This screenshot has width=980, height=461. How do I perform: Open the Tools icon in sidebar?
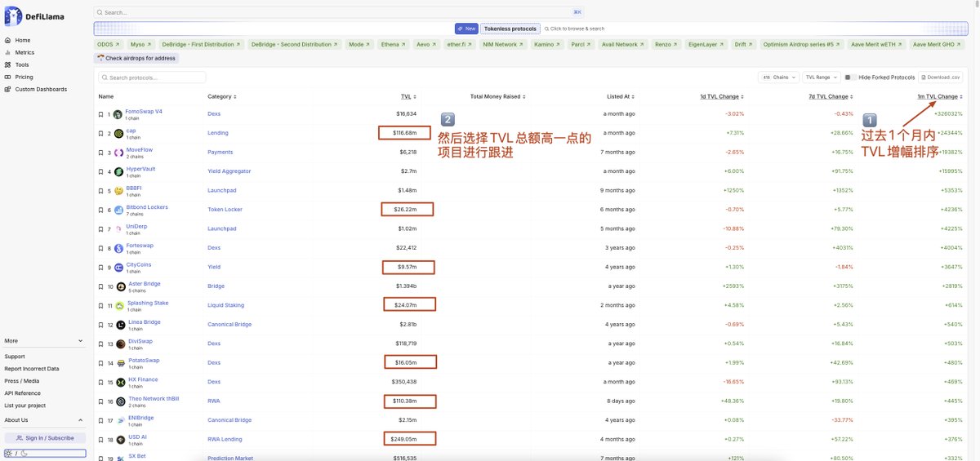[8, 64]
